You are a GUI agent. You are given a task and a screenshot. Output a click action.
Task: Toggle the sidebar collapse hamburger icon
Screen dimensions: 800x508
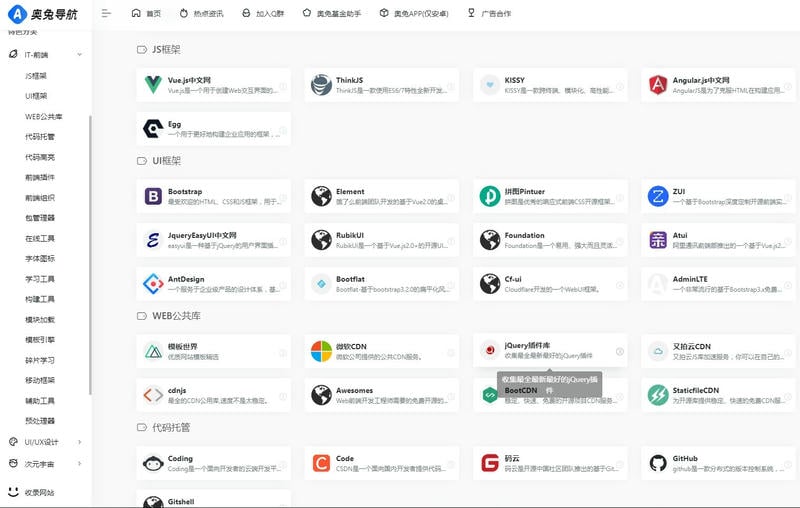[106, 14]
